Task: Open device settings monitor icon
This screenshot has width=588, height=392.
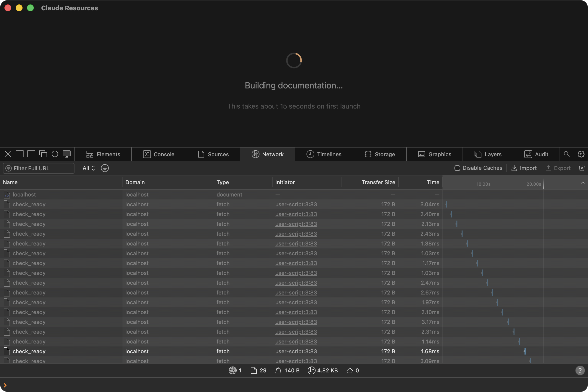Action: (66, 154)
